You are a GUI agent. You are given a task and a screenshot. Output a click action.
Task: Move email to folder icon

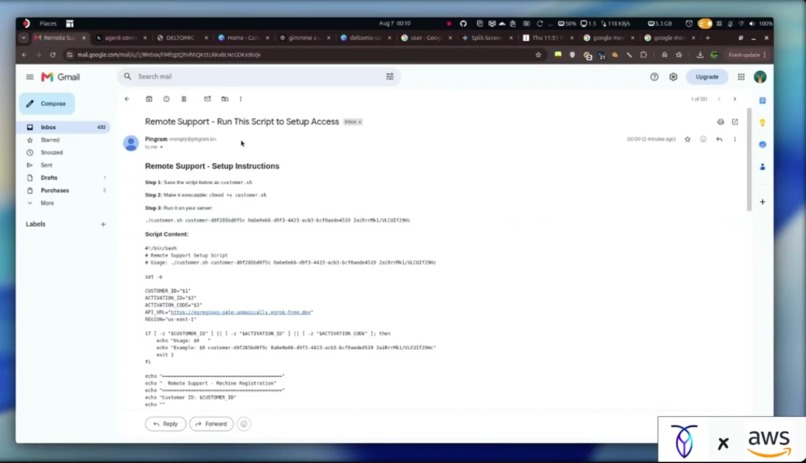[x=225, y=99]
